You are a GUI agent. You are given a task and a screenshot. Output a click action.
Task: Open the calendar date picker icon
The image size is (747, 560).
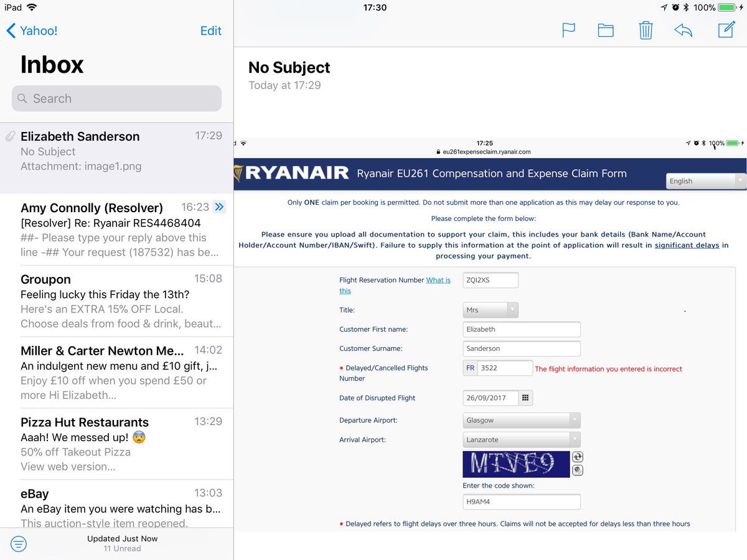(525, 398)
